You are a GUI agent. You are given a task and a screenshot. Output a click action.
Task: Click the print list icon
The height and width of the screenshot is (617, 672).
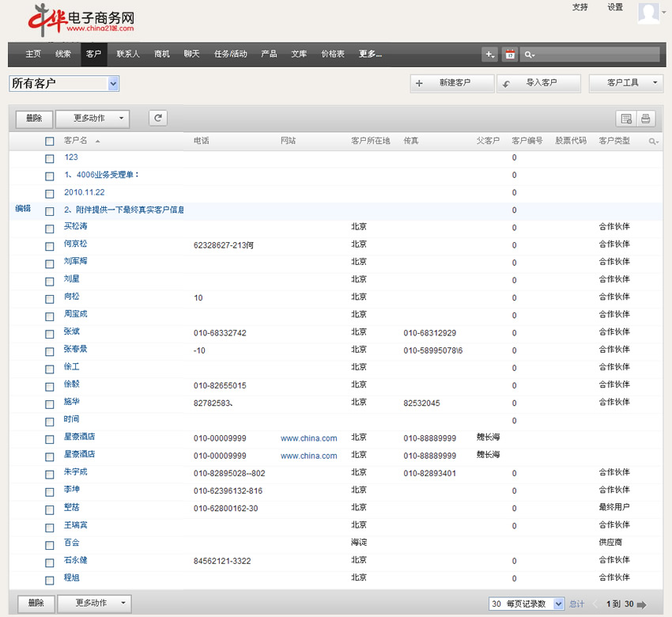(646, 119)
